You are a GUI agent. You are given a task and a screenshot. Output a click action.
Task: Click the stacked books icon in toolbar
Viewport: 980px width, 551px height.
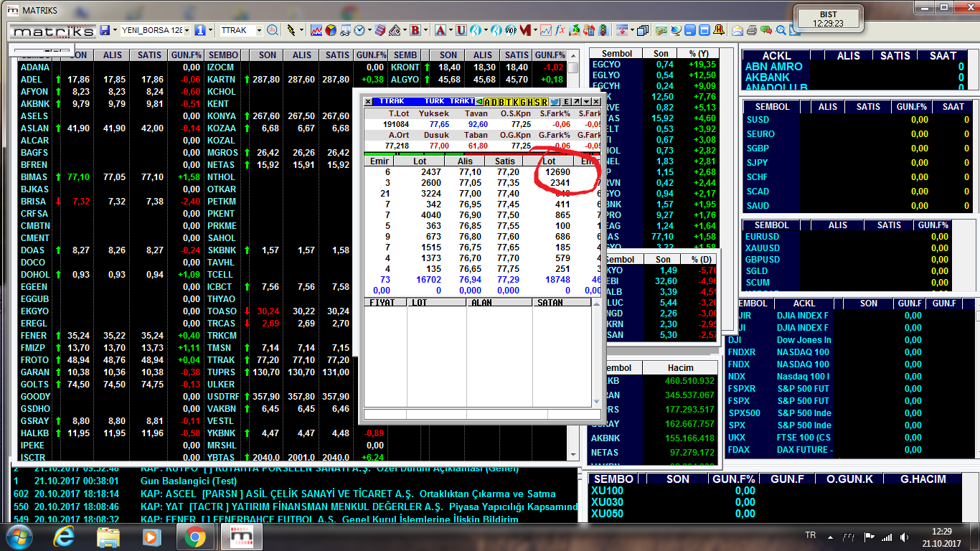380,30
